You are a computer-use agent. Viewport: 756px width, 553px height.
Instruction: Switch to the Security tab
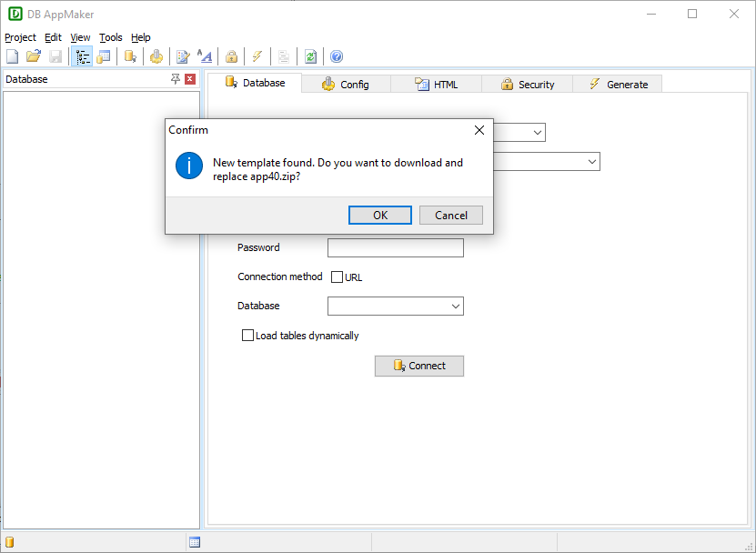tap(528, 85)
